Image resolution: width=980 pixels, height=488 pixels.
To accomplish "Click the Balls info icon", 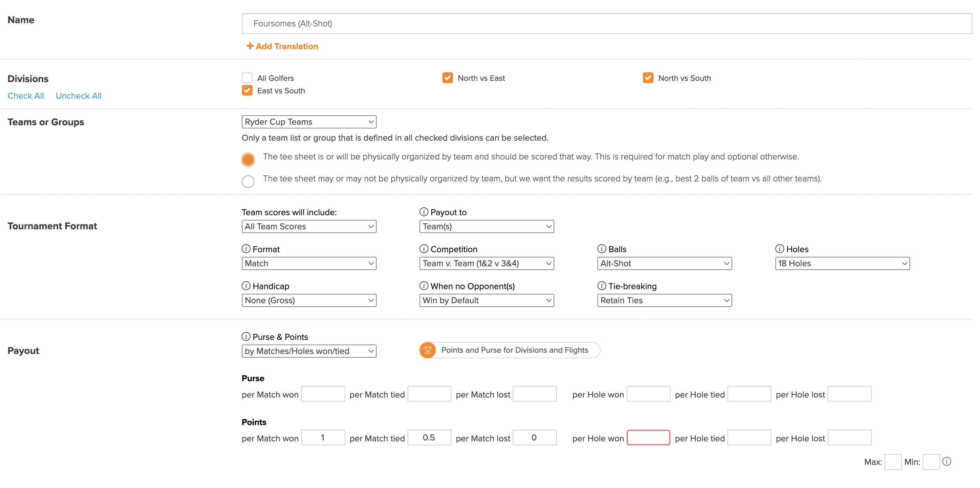I will point(602,249).
